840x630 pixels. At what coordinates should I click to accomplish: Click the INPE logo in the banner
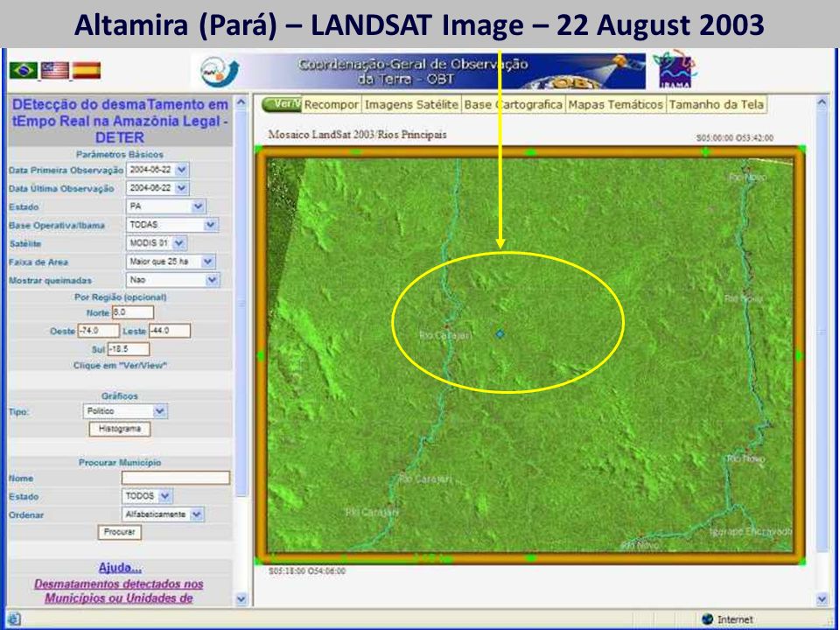[220, 72]
